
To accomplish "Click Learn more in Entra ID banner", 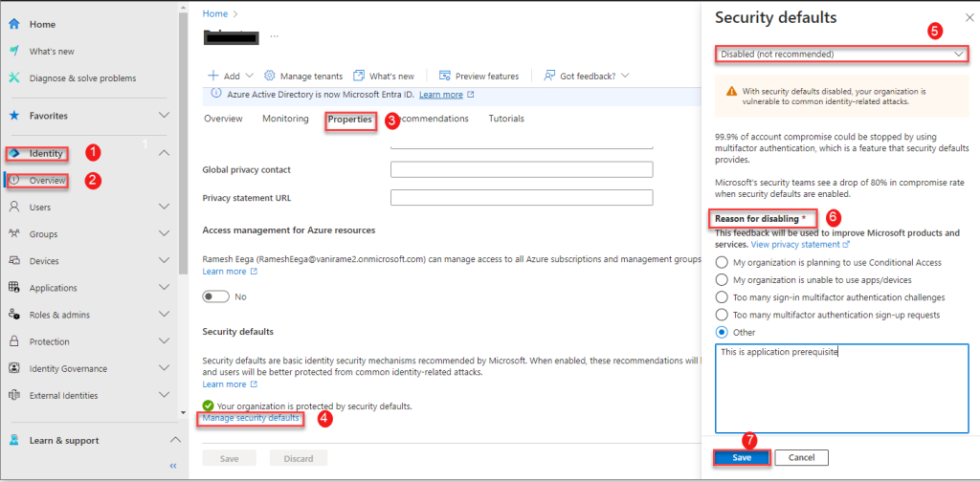I will (441, 95).
